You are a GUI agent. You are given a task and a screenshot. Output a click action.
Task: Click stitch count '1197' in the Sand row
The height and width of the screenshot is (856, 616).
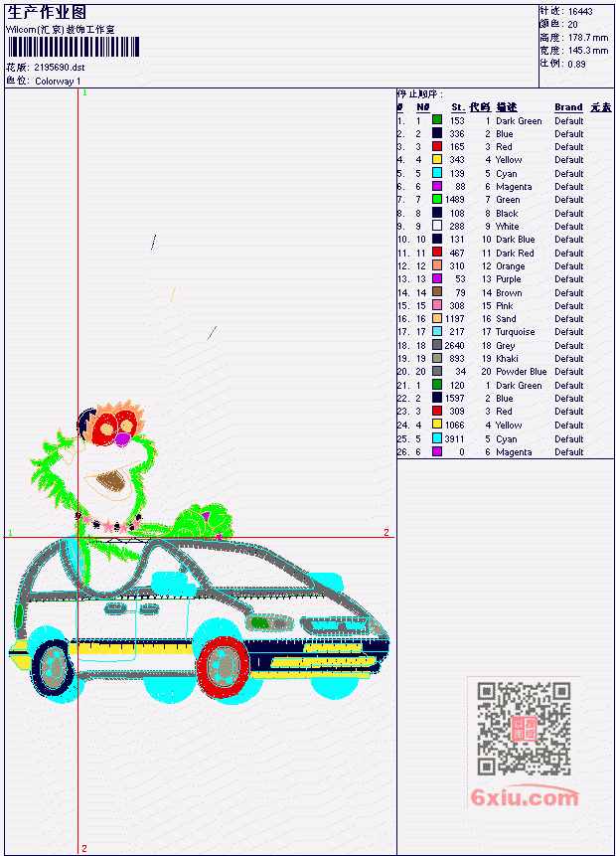[x=455, y=319]
